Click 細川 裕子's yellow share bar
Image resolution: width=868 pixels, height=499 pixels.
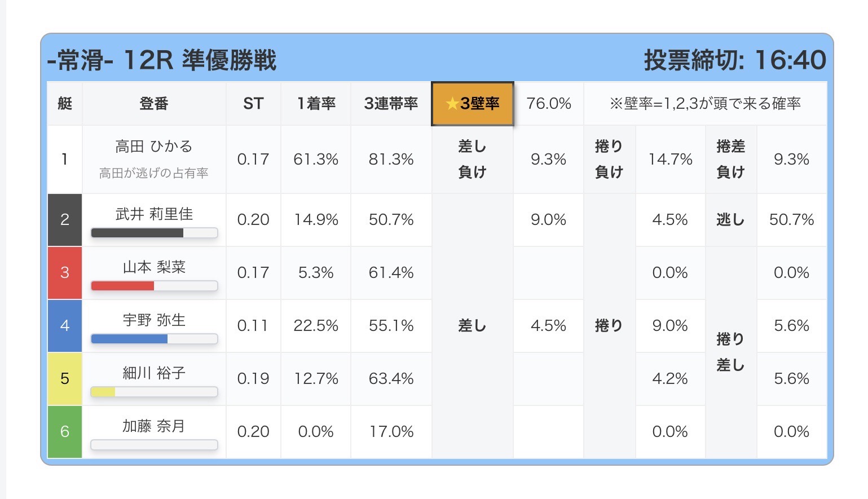tap(154, 392)
